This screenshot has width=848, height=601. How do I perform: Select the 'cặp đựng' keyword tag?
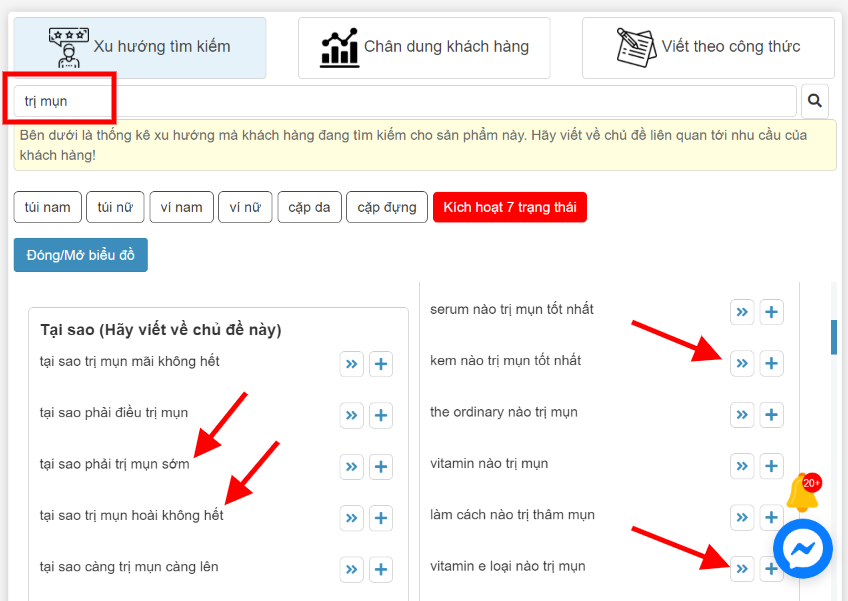[387, 207]
